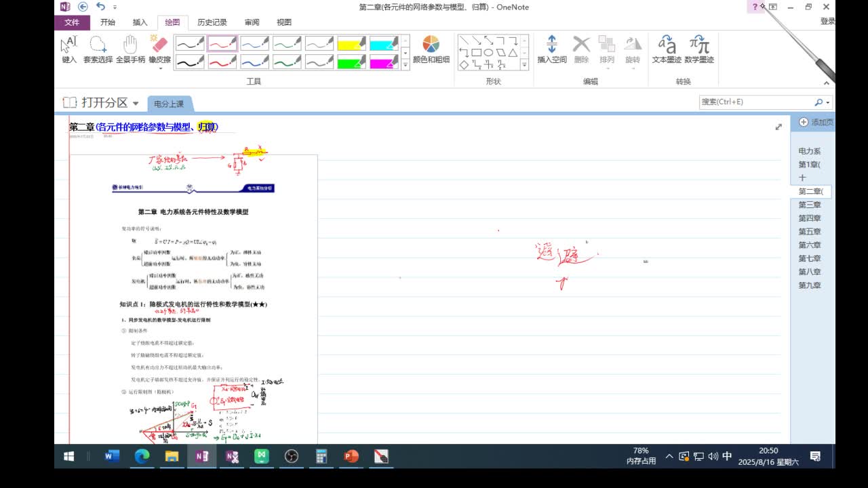Select the yellow highlighter
The image size is (868, 488).
(x=353, y=43)
